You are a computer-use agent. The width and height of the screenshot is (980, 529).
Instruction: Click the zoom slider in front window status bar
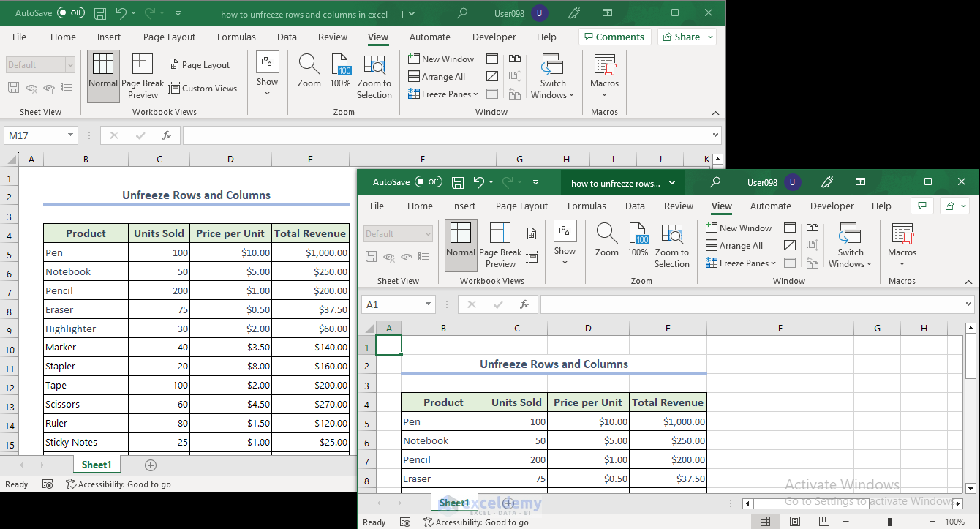pyautogui.click(x=889, y=522)
